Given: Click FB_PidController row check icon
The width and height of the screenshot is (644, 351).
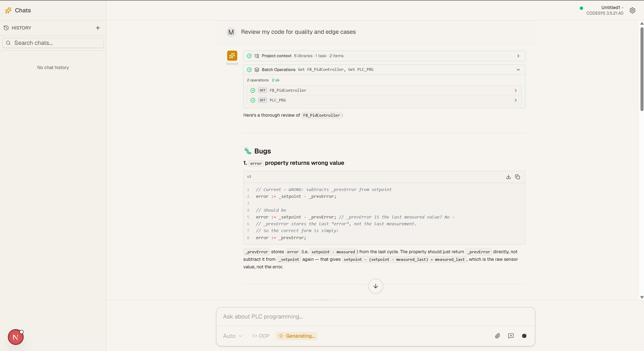Looking at the screenshot, I should pos(253,90).
